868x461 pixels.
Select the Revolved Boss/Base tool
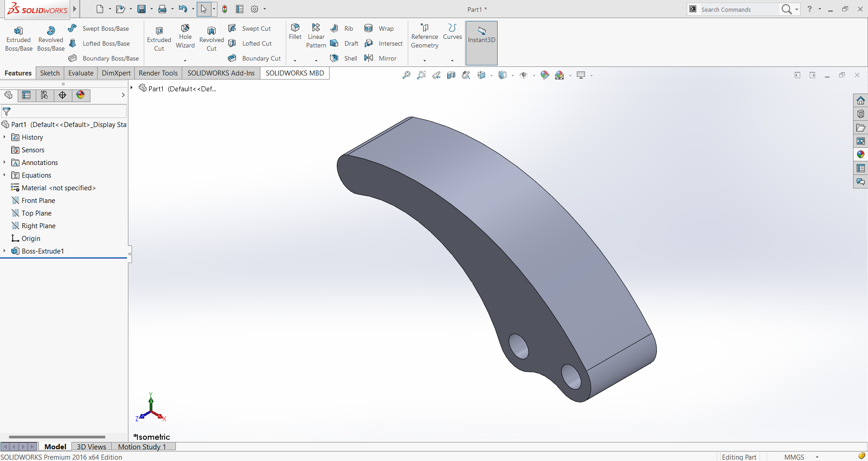pyautogui.click(x=51, y=39)
